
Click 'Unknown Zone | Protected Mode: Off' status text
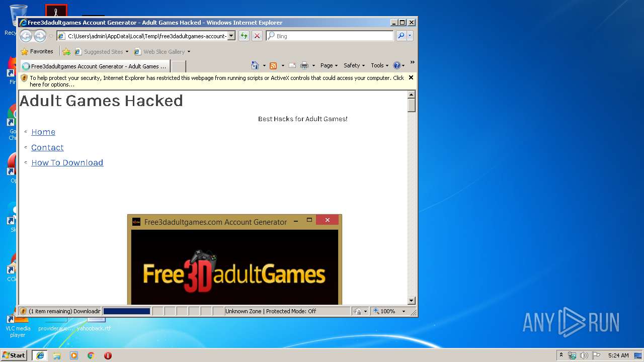click(271, 311)
